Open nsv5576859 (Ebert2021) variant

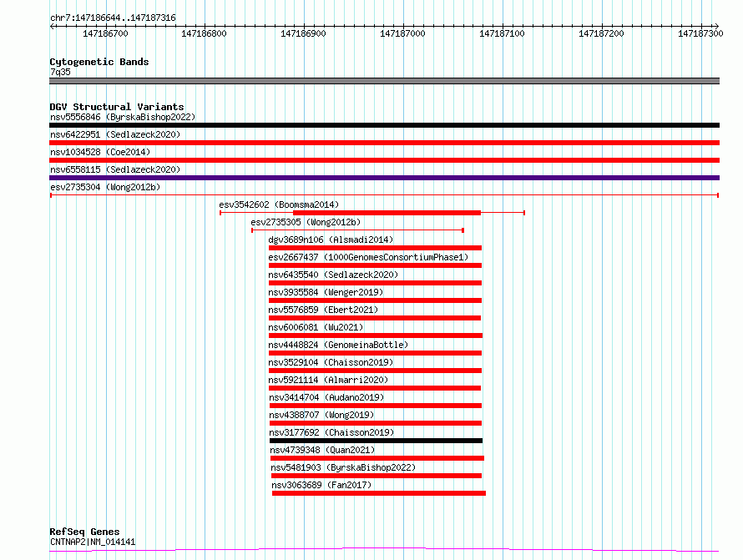coord(323,310)
